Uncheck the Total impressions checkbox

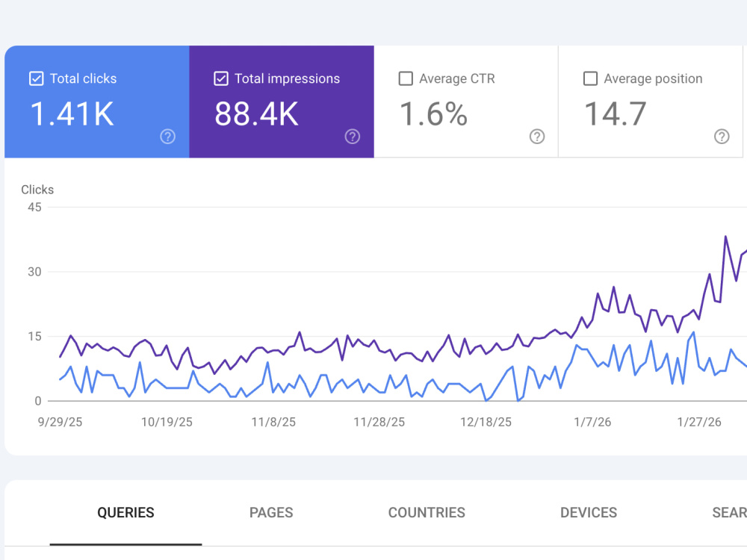tap(221, 78)
